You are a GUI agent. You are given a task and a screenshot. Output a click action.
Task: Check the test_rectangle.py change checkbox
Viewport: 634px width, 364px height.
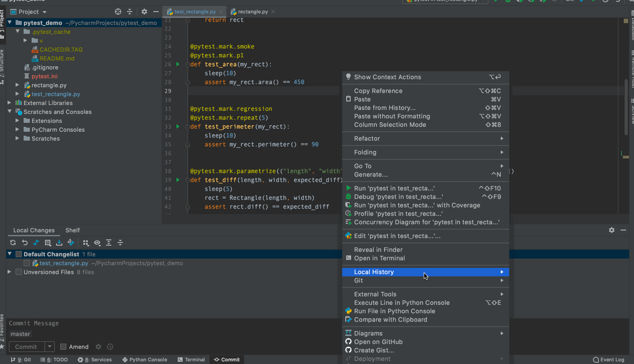pyautogui.click(x=27, y=263)
